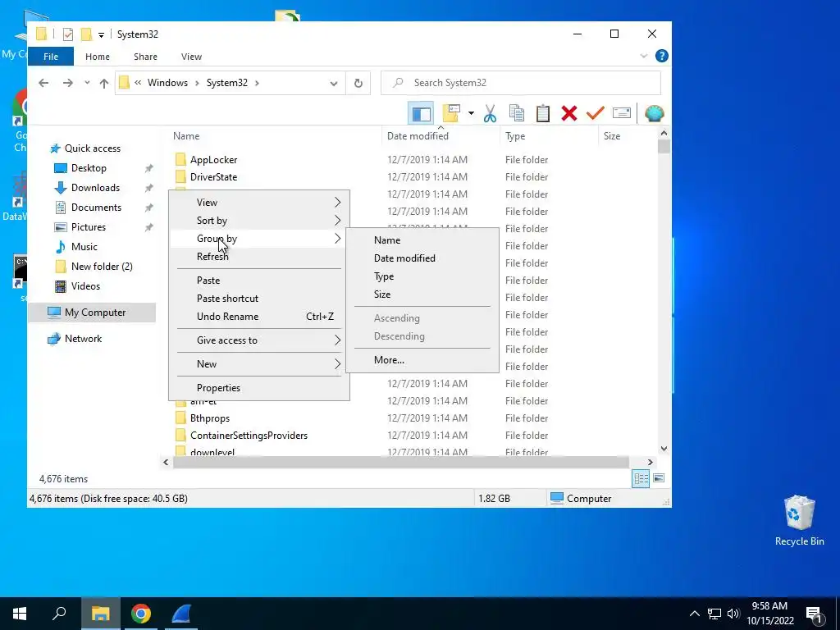Select Quick access in navigation pane
The width and height of the screenshot is (840, 630).
(92, 148)
